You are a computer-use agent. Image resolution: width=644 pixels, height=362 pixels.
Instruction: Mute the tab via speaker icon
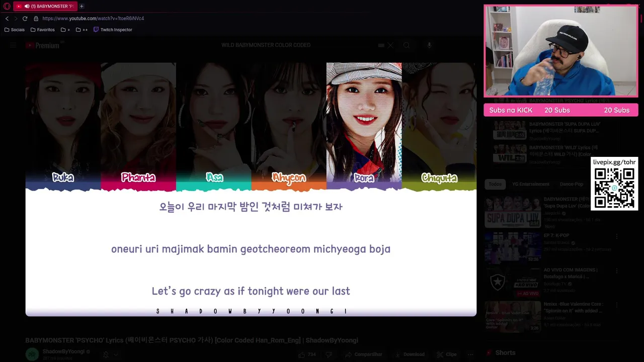pyautogui.click(x=27, y=6)
